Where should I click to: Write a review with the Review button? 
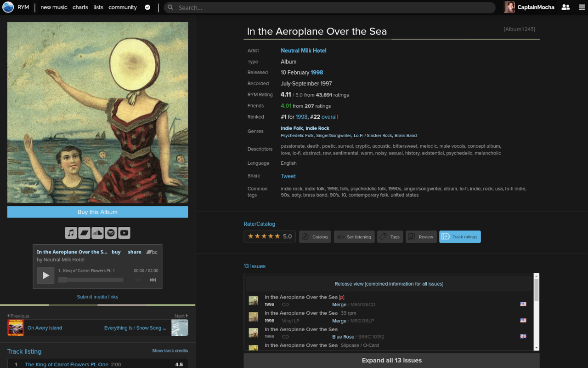[x=421, y=236]
